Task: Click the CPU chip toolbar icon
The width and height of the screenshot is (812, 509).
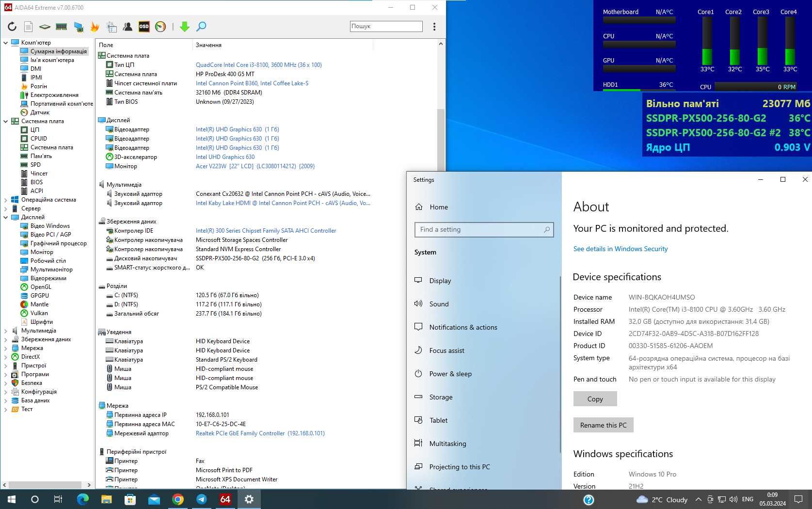Action: [x=45, y=27]
